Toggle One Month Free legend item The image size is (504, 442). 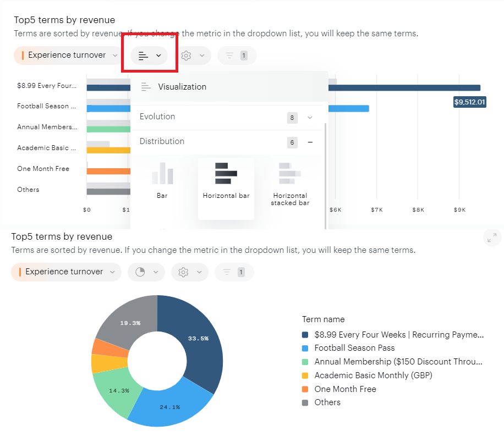(345, 389)
